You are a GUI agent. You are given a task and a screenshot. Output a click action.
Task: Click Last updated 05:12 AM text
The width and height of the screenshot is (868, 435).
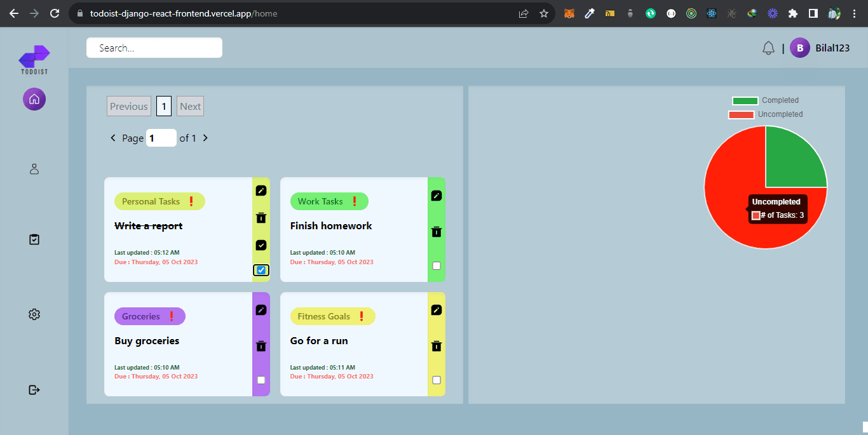point(147,253)
